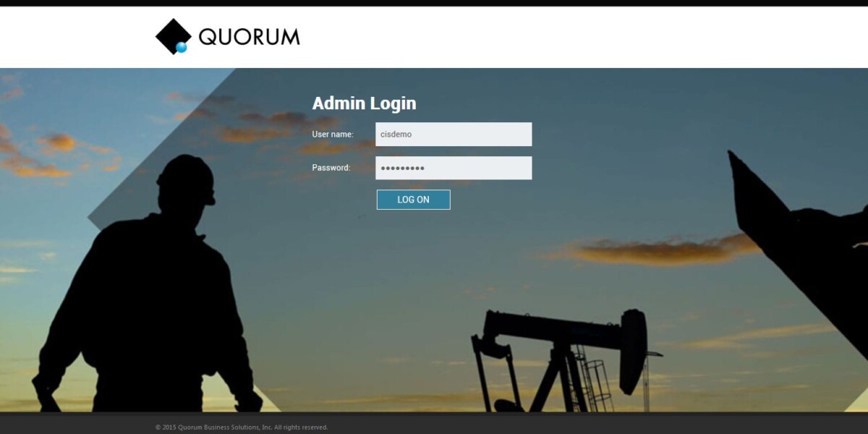Click the Quorum Business Solutions copyright text
868x434 pixels.
(242, 427)
